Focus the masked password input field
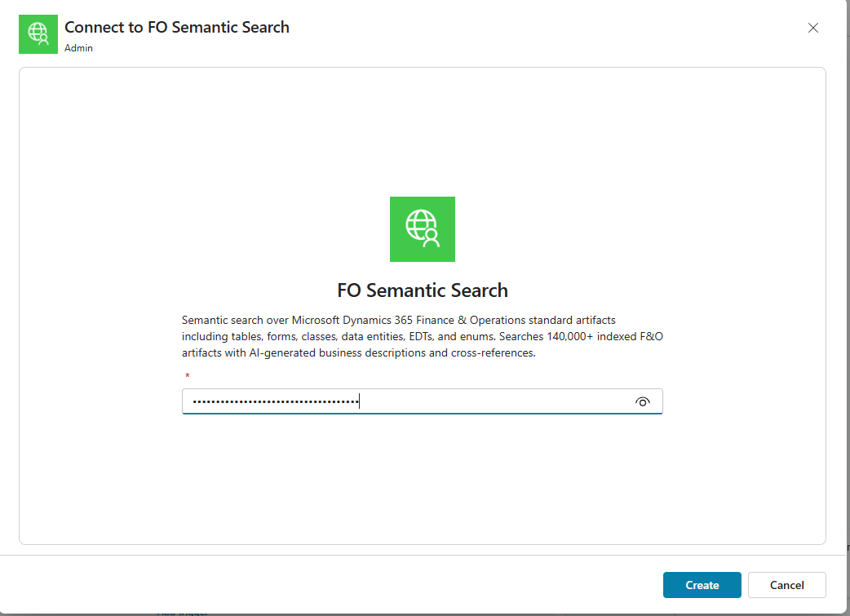 pyautogui.click(x=423, y=401)
